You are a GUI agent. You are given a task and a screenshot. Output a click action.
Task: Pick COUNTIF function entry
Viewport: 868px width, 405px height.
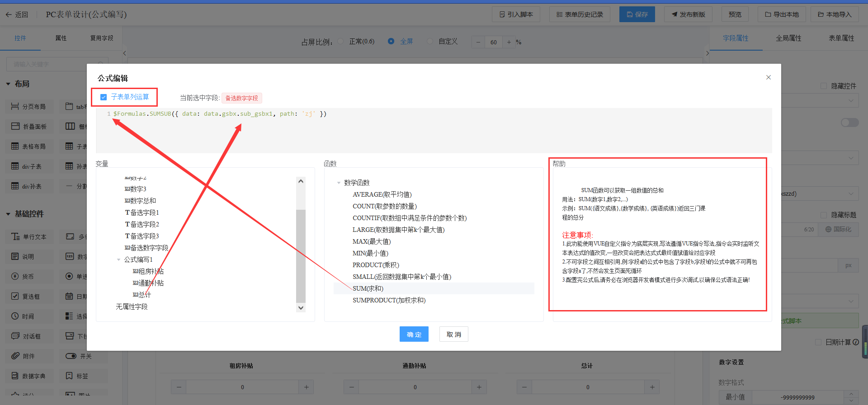[x=410, y=218]
